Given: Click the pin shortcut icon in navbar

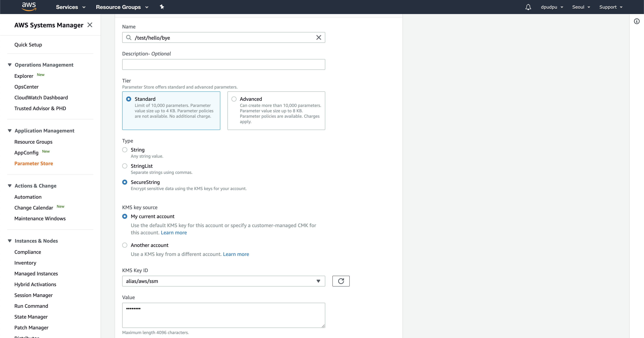Looking at the screenshot, I should point(162,7).
